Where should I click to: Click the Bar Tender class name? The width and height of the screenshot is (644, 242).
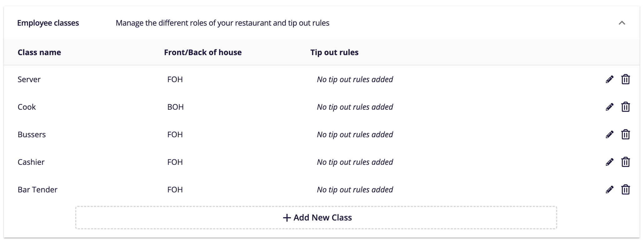[x=37, y=189]
